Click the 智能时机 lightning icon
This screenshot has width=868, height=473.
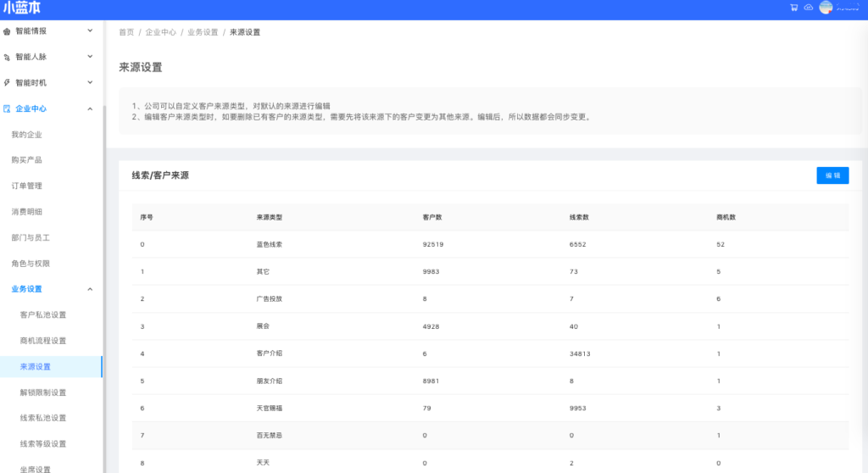click(8, 83)
